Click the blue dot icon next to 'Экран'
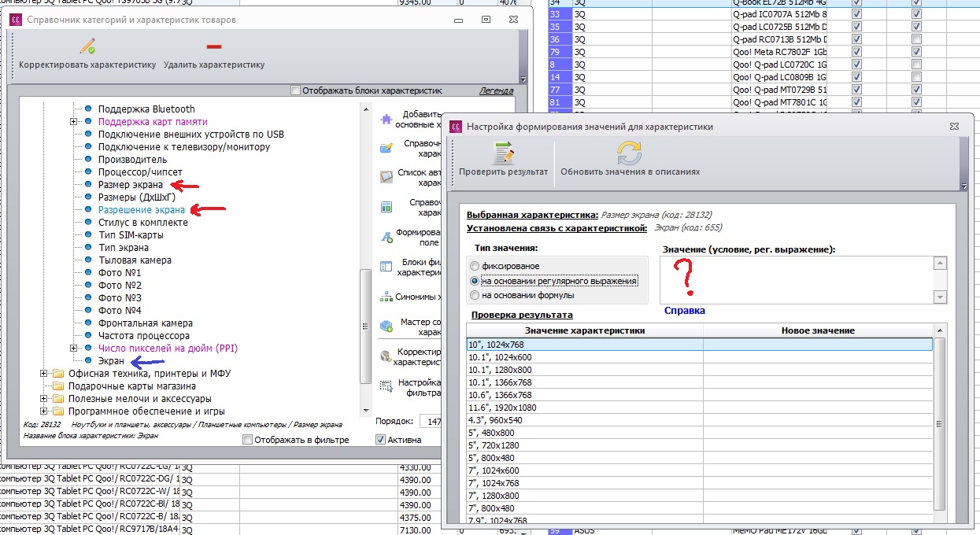 88,361
